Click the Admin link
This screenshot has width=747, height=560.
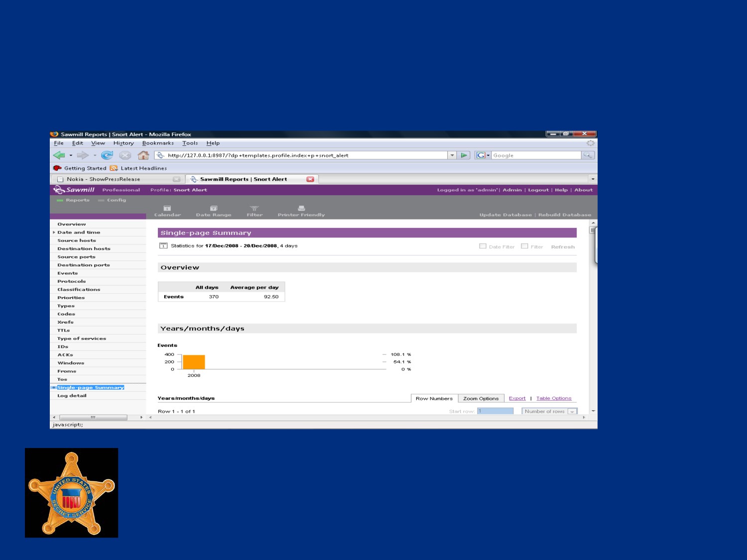pyautogui.click(x=512, y=190)
